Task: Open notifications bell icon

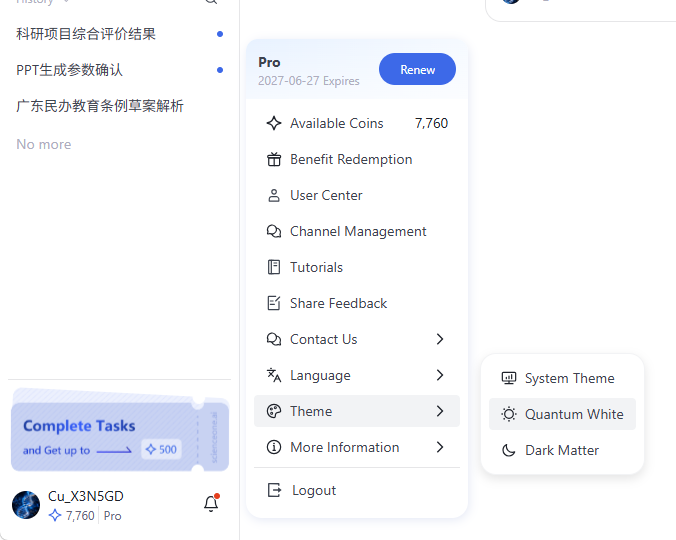Action: point(211,503)
